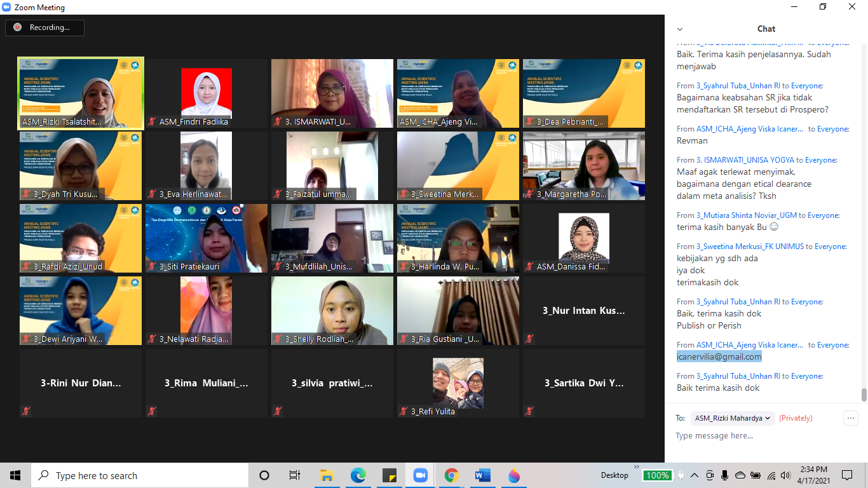Click the icanervilia@gmail.com email in chat

pyautogui.click(x=719, y=357)
